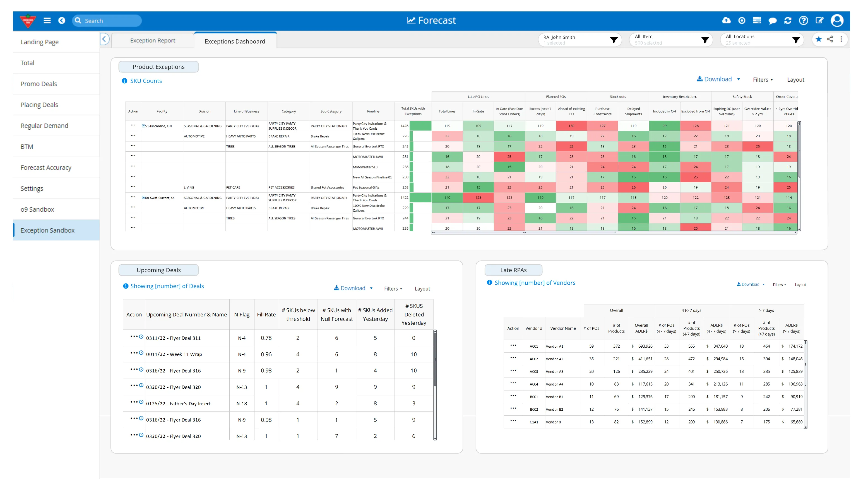The width and height of the screenshot is (868, 494).
Task: Click the back arrow circle icon
Action: pos(61,20)
